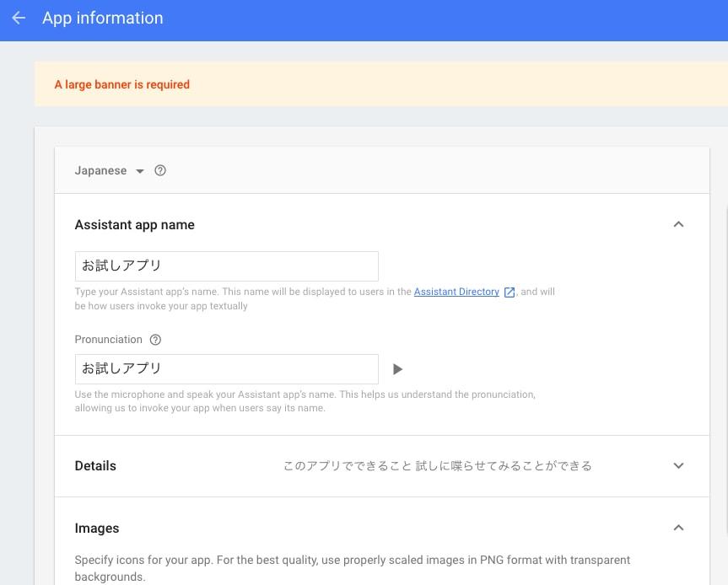The width and height of the screenshot is (728, 585).
Task: Click the 'A large banner is required' warning
Action: (x=122, y=84)
